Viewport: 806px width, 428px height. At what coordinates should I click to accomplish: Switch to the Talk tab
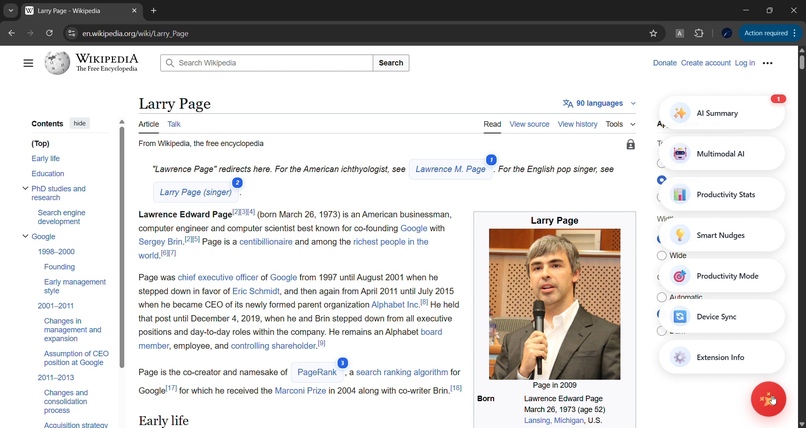(174, 124)
